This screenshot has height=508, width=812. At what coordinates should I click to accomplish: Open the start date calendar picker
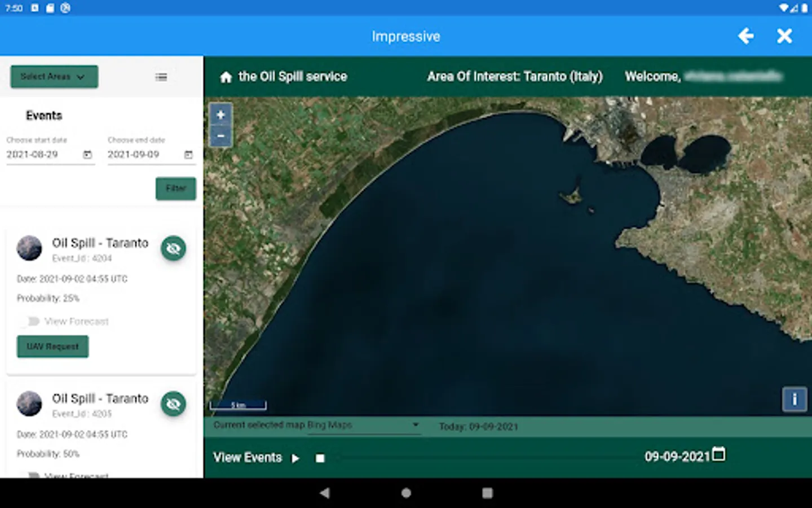87,155
